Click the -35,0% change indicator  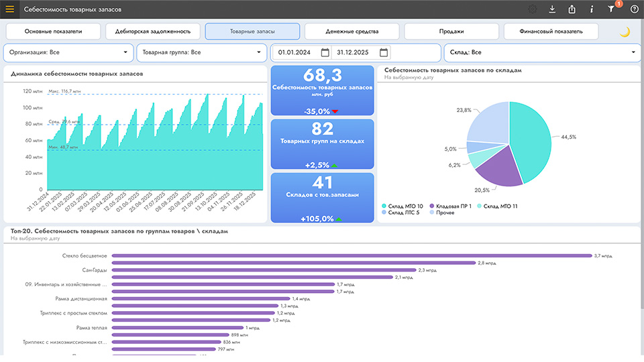pos(321,111)
